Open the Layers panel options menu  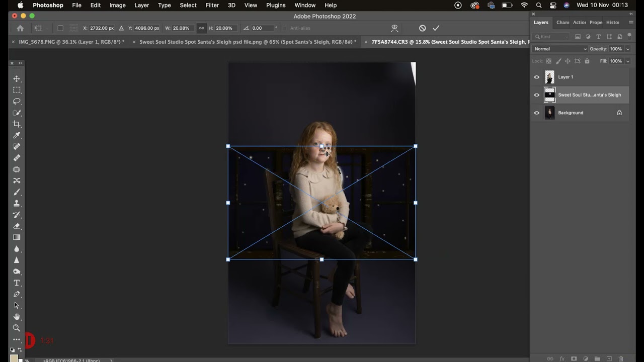point(631,23)
